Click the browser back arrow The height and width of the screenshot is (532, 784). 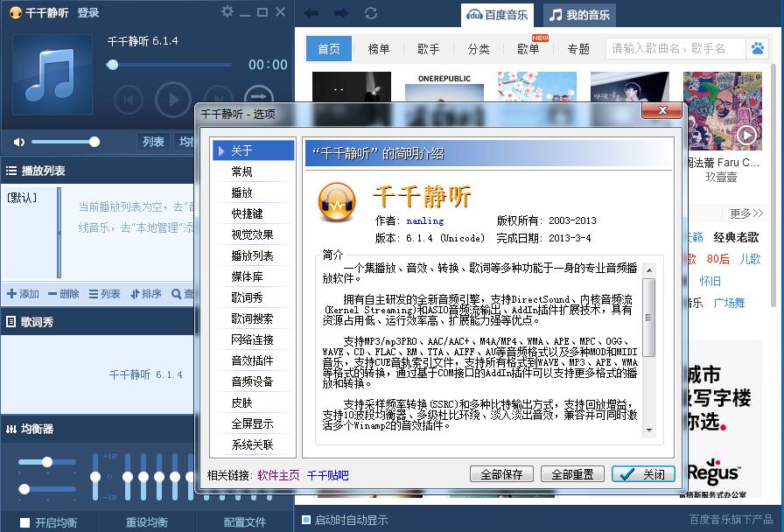(311, 13)
